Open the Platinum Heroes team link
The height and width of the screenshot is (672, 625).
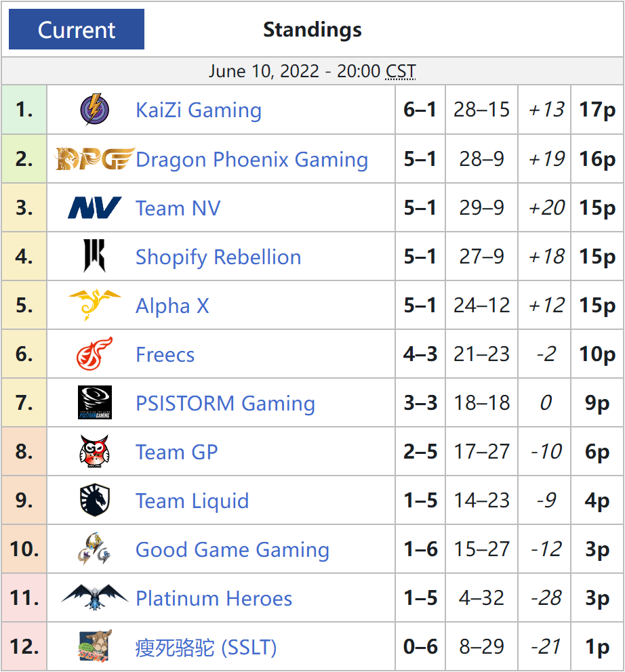tap(214, 598)
